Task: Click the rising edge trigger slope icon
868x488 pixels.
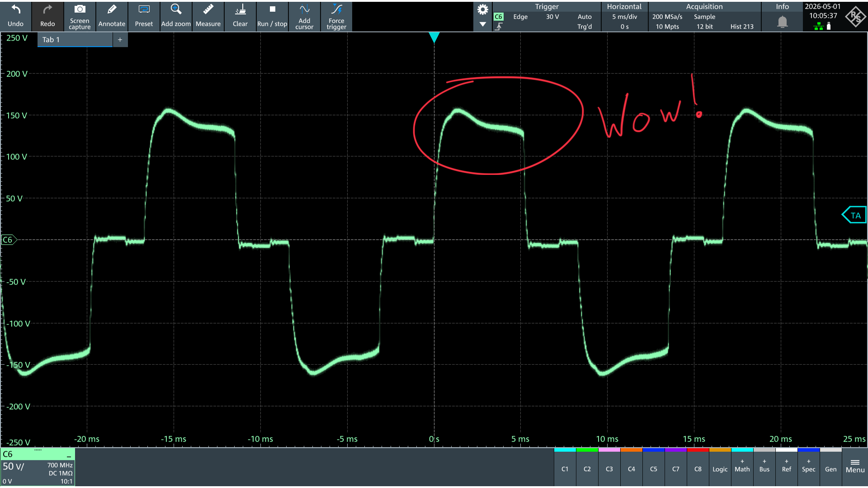Action: coord(498,27)
